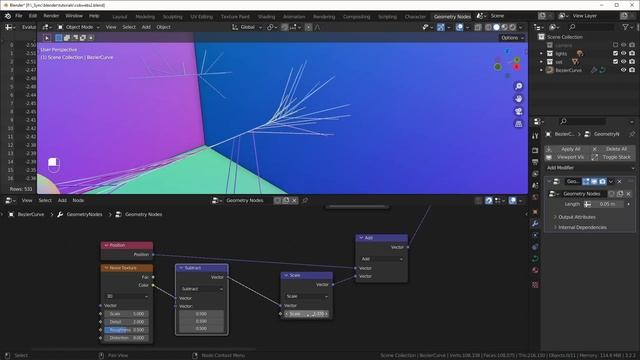The image size is (640, 360).
Task: Open the Global transform orientation dropdown
Action: point(247,27)
